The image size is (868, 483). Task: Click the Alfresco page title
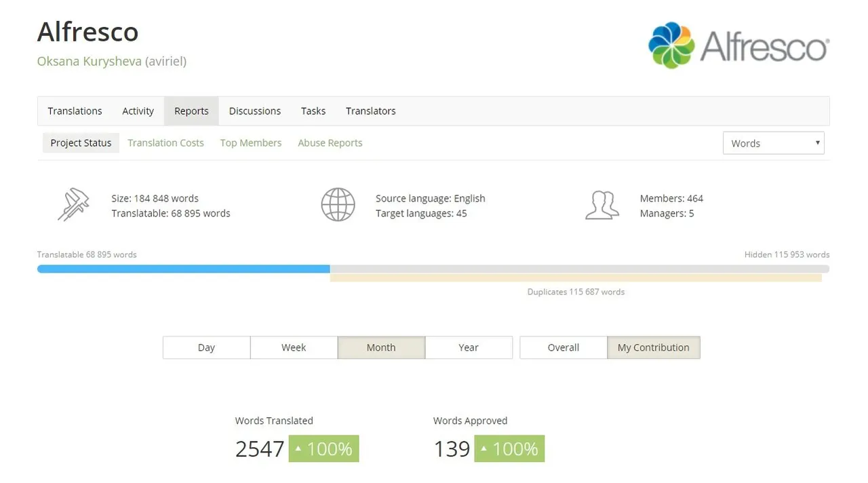coord(87,32)
